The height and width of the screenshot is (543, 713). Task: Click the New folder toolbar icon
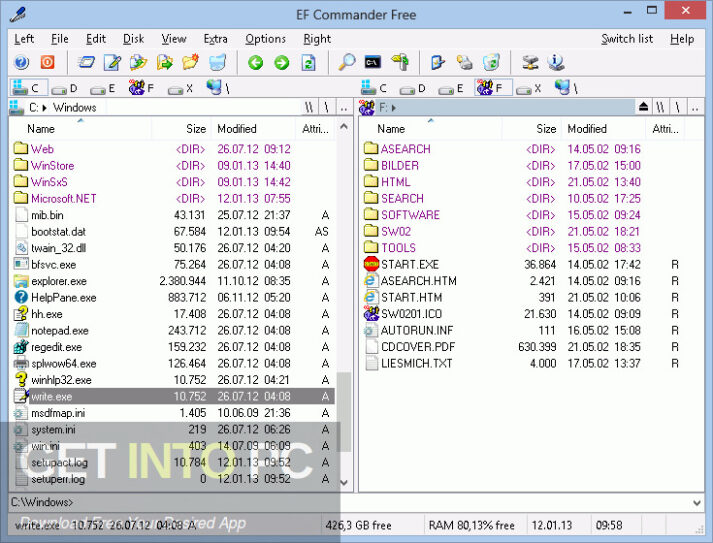pos(191,62)
